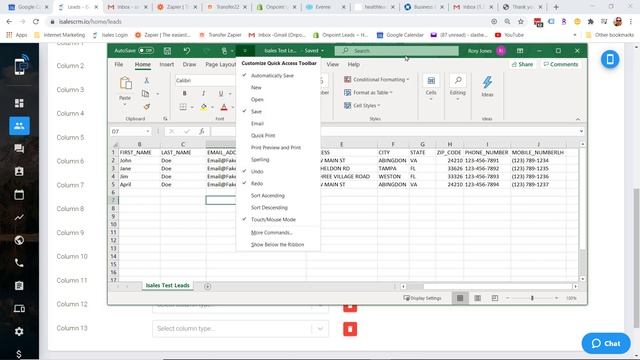Toggle the AutoSave switch

pos(146,51)
